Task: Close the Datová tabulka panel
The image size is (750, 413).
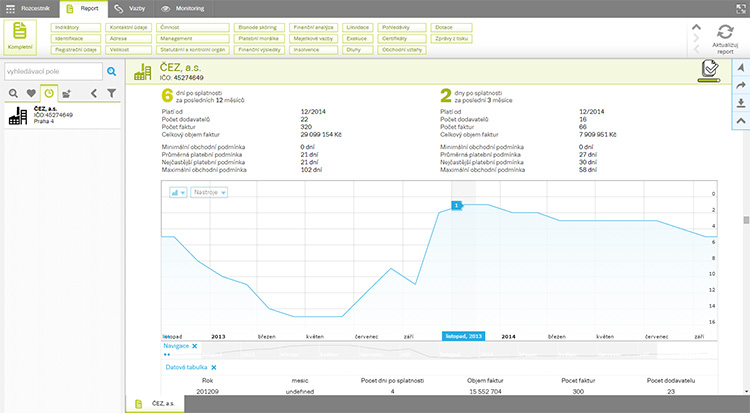Action: (x=214, y=368)
